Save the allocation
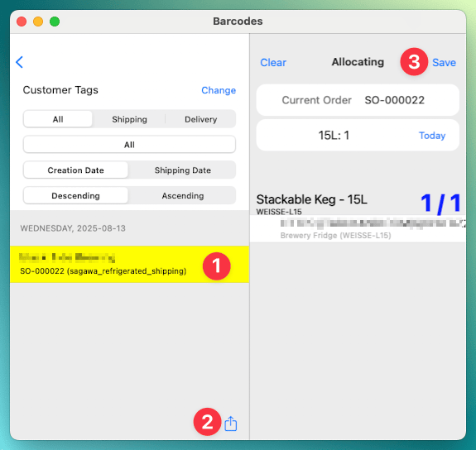The height and width of the screenshot is (450, 476). (x=444, y=63)
